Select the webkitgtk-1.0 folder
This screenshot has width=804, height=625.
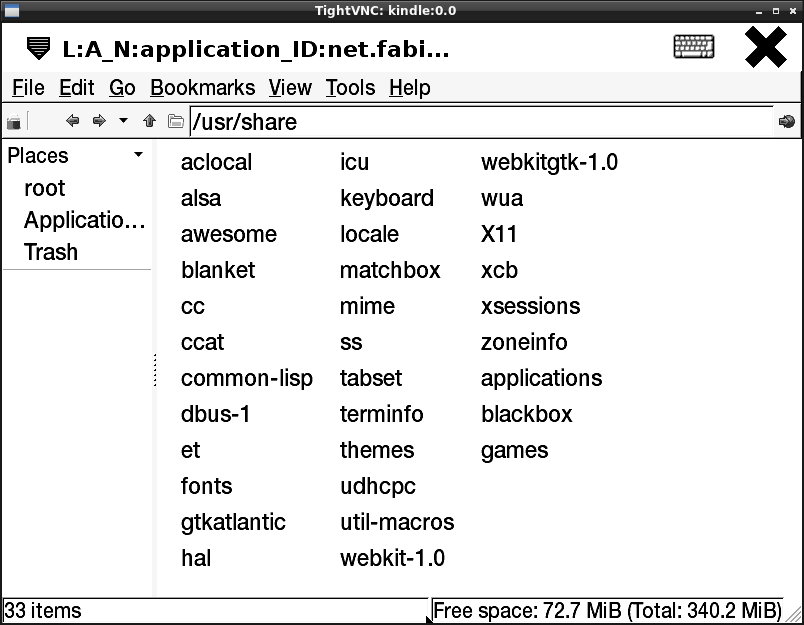click(549, 163)
